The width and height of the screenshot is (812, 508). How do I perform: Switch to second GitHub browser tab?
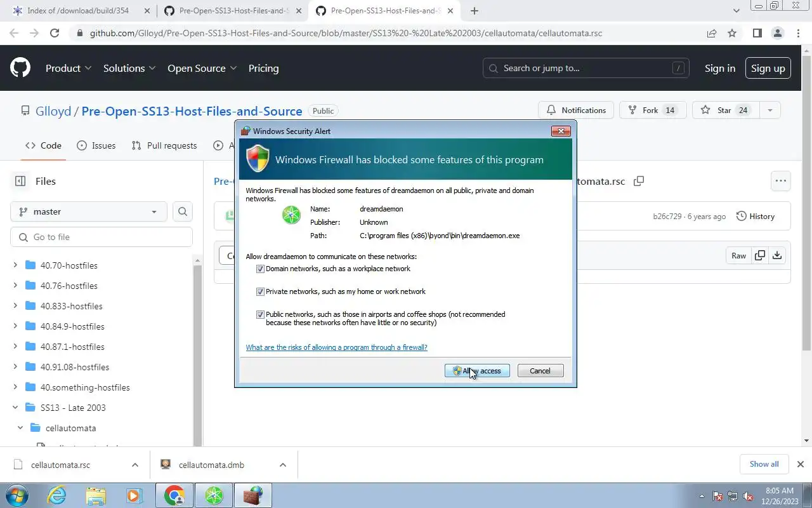(233, 11)
